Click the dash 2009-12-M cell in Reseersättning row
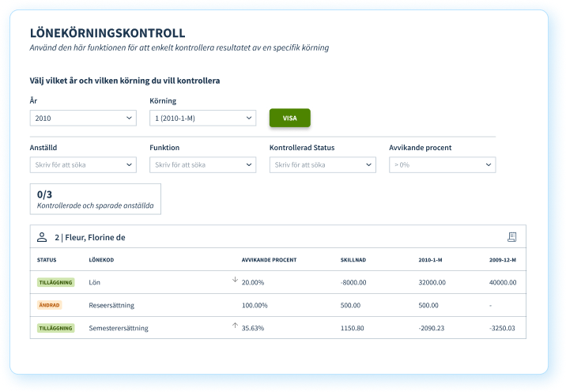The width and height of the screenshot is (566, 392). pyautogui.click(x=491, y=305)
